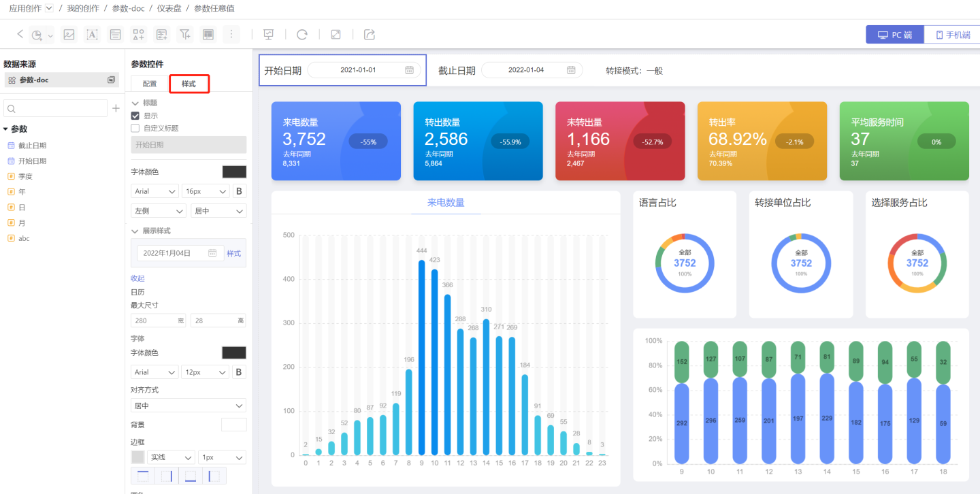Uncheck the 显示 title checkbox
Viewport: 980px width, 494px height.
(135, 116)
